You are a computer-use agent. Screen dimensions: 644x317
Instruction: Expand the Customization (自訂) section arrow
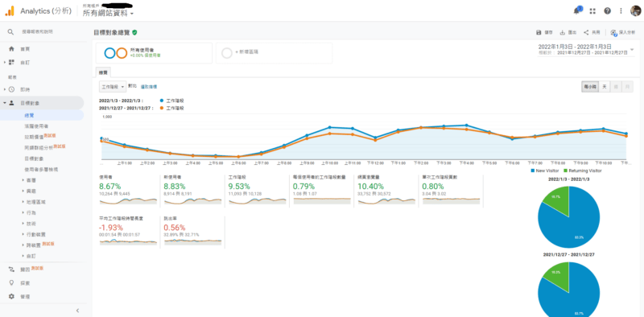tap(5, 63)
